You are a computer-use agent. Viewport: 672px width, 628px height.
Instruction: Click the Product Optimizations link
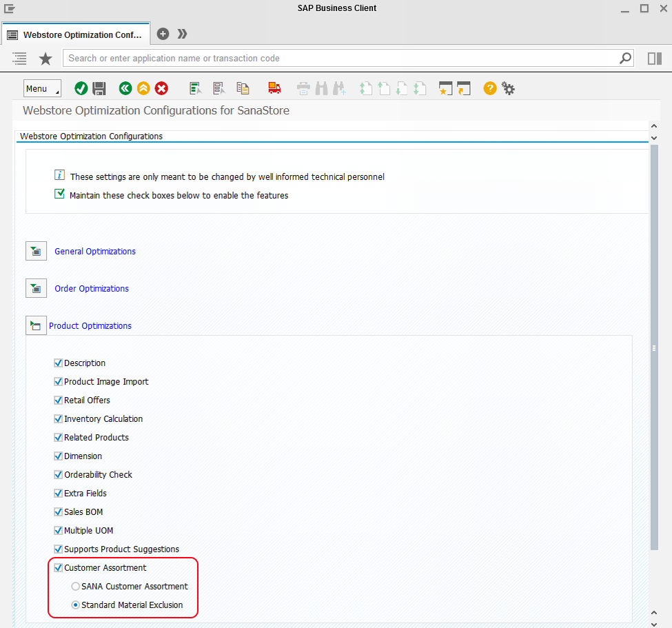[90, 326]
